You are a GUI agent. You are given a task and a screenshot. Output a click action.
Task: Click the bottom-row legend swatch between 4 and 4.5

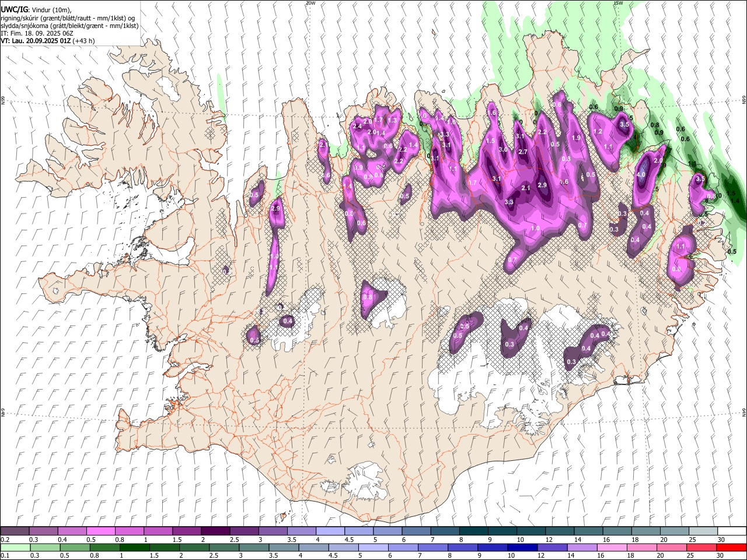[313, 548]
